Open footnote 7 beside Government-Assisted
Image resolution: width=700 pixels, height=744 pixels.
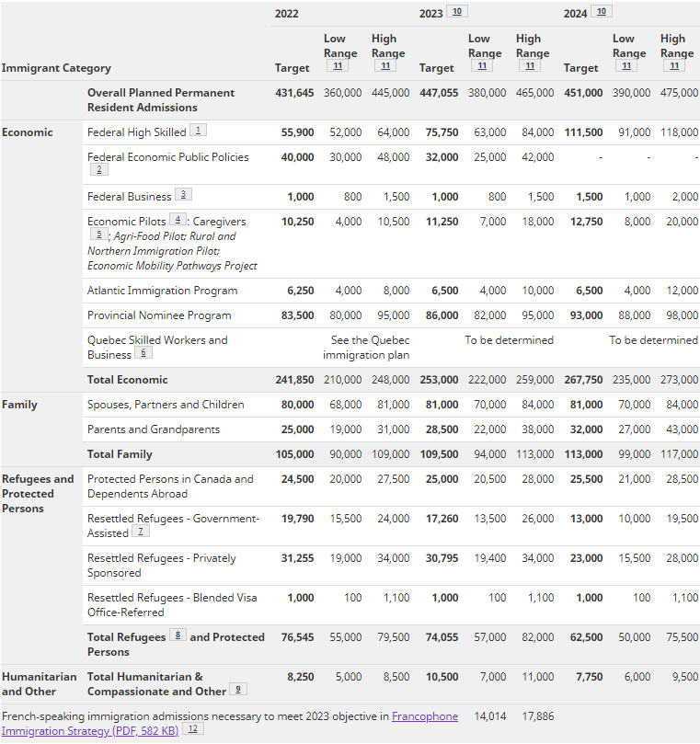tap(141, 531)
